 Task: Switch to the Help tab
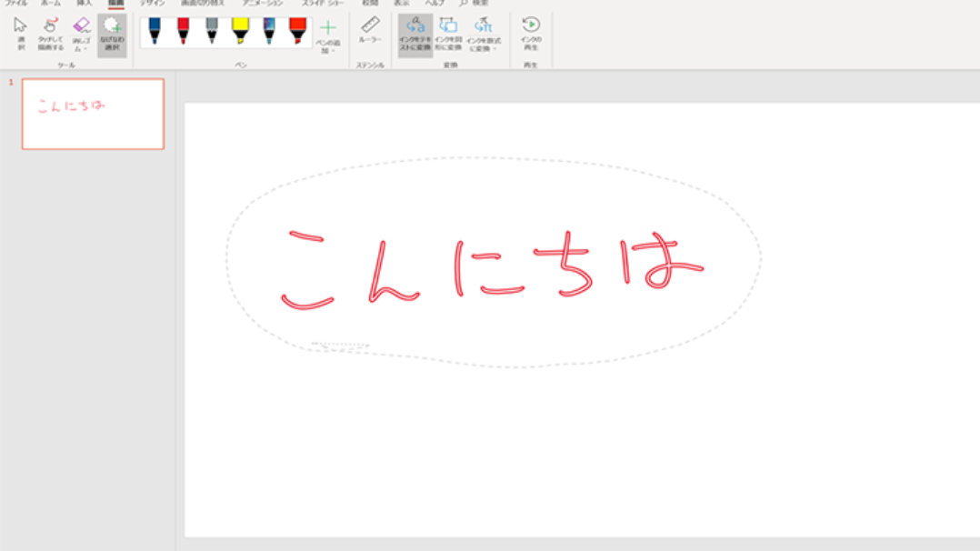pos(435,3)
